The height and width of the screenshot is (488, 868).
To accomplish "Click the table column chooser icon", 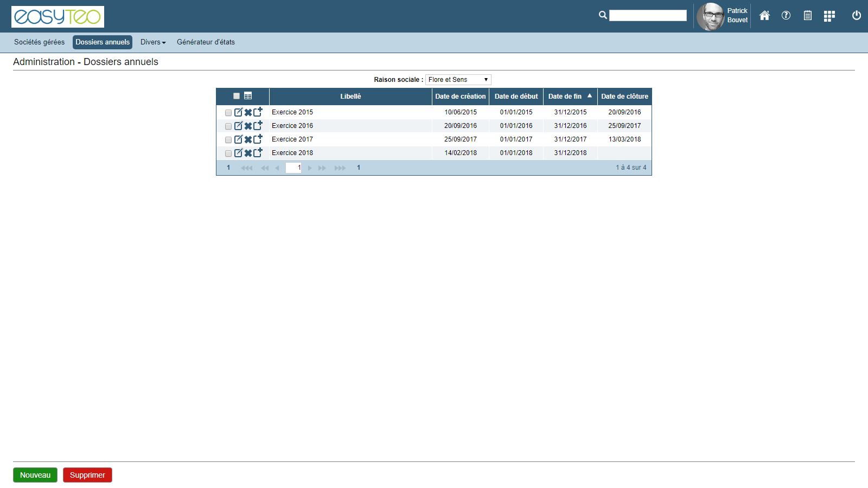I will [x=248, y=96].
